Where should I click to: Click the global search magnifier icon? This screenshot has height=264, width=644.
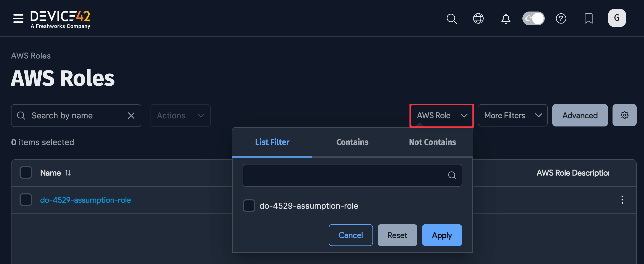(451, 18)
